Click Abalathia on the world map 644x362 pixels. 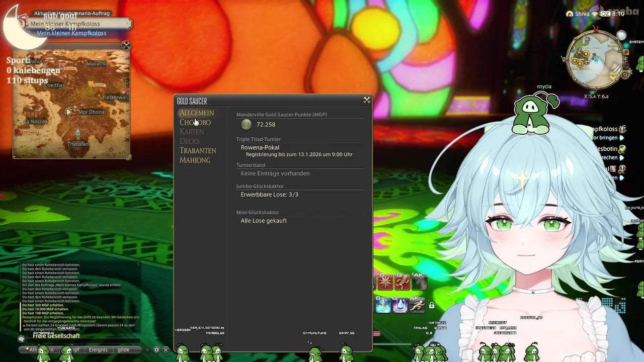point(97,64)
